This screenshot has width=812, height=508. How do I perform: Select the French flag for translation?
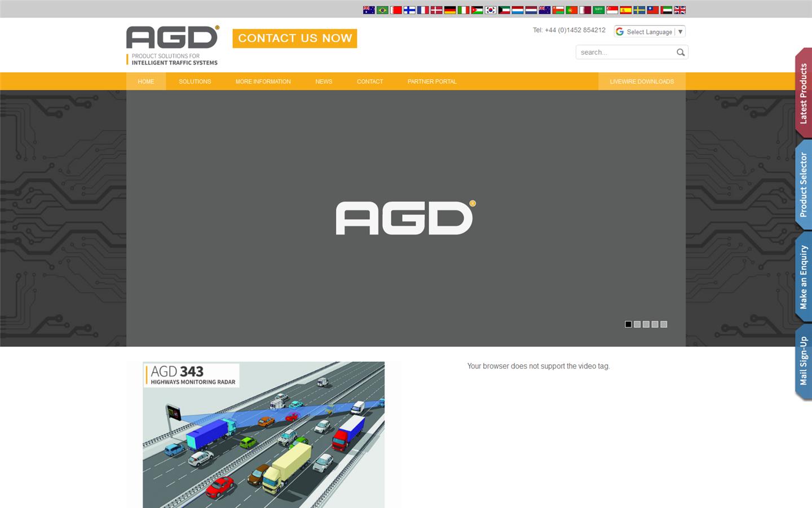(x=423, y=10)
